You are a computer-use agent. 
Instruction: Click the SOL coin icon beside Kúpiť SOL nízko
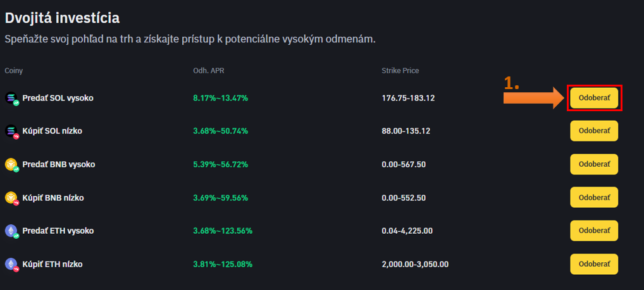click(11, 131)
